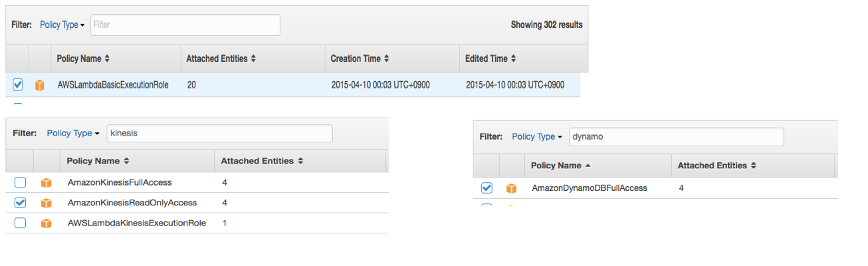Click the AmazonKinesisFullAccess policy box icon
The image size is (868, 266).
click(x=46, y=183)
